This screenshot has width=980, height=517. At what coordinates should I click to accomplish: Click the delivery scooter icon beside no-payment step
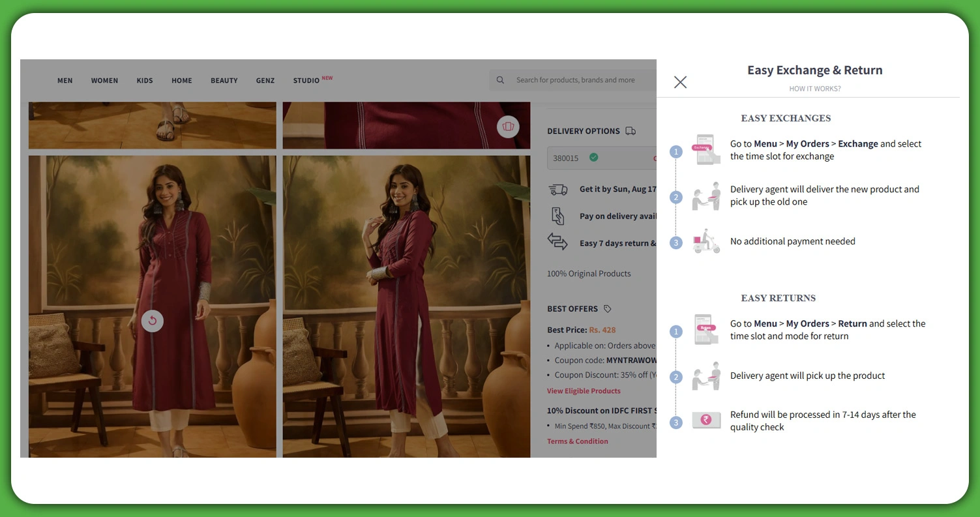click(706, 241)
